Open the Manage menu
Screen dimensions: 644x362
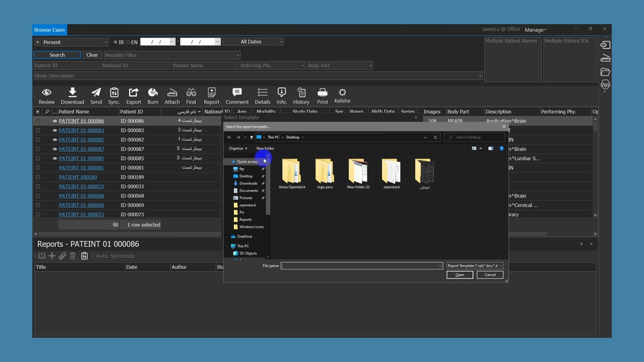tap(535, 30)
